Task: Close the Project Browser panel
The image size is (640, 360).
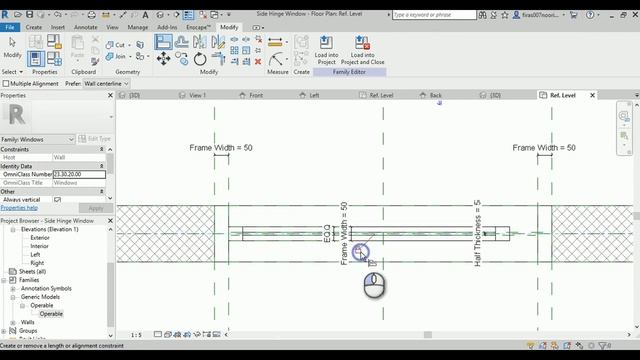Action: tap(110, 220)
